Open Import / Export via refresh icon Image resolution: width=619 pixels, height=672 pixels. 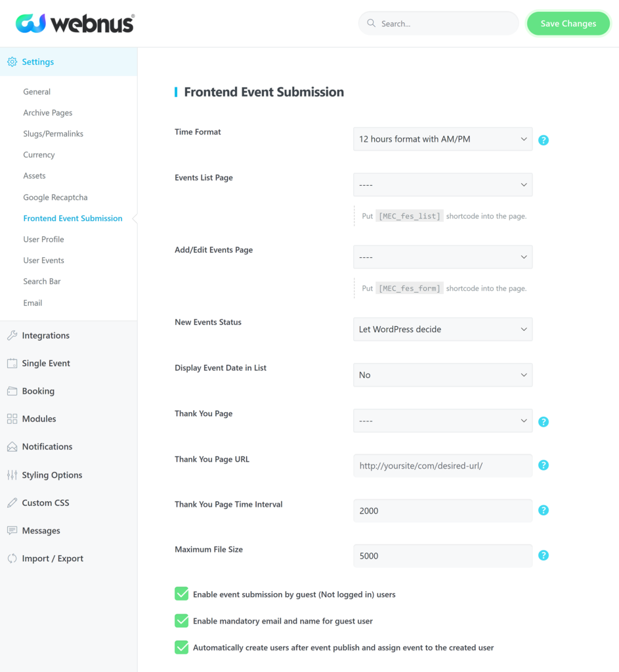12,558
